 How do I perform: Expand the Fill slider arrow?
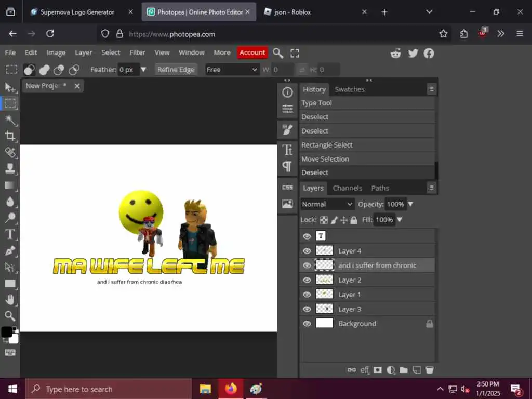[x=400, y=220]
